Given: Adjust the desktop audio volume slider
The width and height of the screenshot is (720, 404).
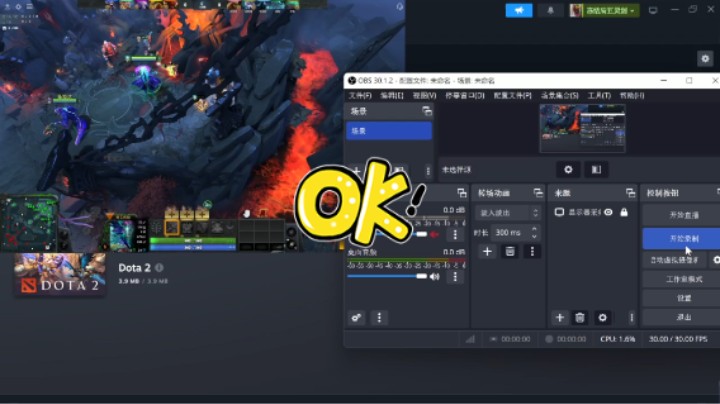Looking at the screenshot, I should coord(387,276).
